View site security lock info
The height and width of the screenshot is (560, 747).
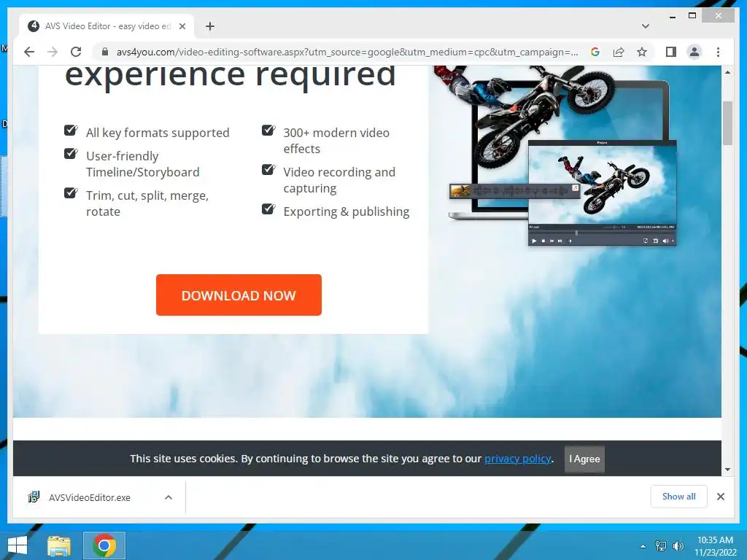(x=105, y=52)
